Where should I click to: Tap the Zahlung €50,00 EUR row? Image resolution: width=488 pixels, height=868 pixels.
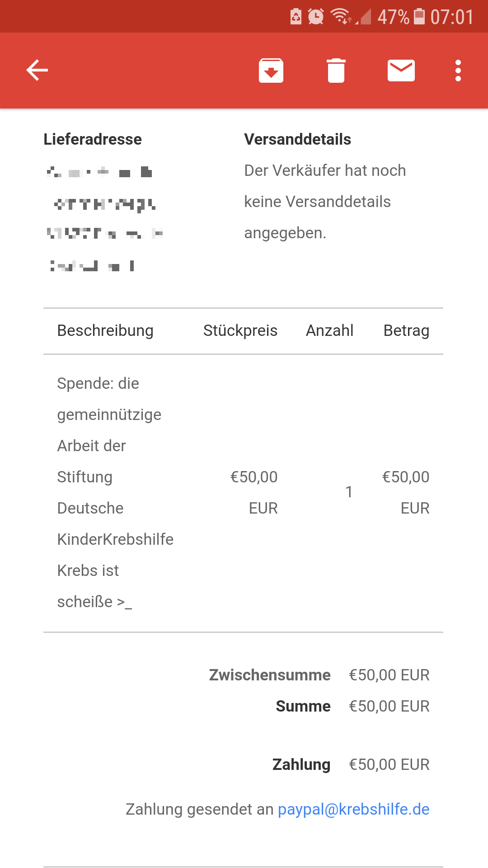351,764
